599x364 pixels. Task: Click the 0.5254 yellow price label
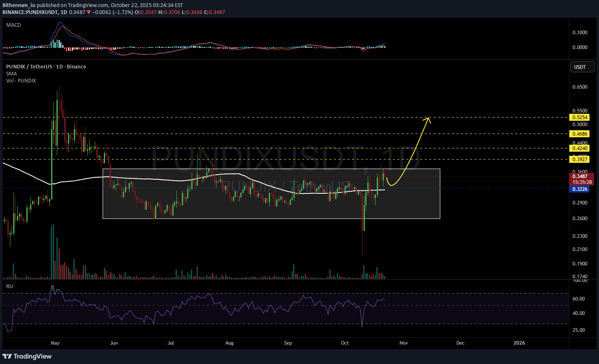tap(580, 117)
